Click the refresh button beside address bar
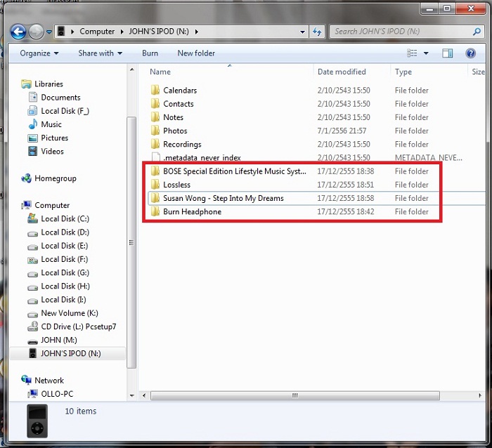Viewport: 492px width, 448px height. 318,32
